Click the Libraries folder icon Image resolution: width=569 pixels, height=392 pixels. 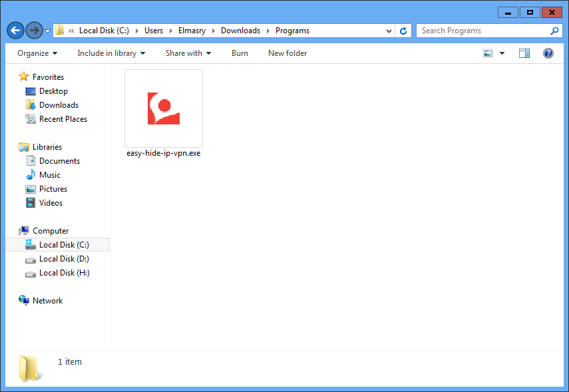coord(24,147)
